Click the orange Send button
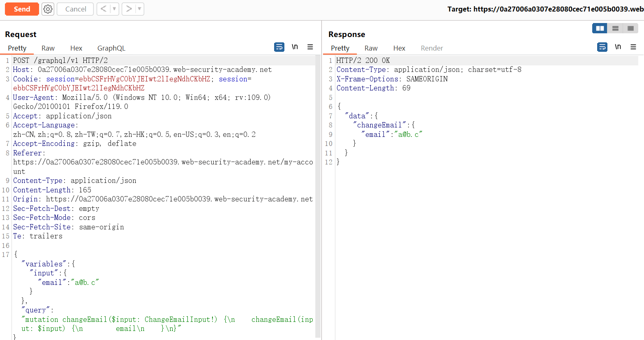This screenshot has width=644, height=340. point(22,9)
